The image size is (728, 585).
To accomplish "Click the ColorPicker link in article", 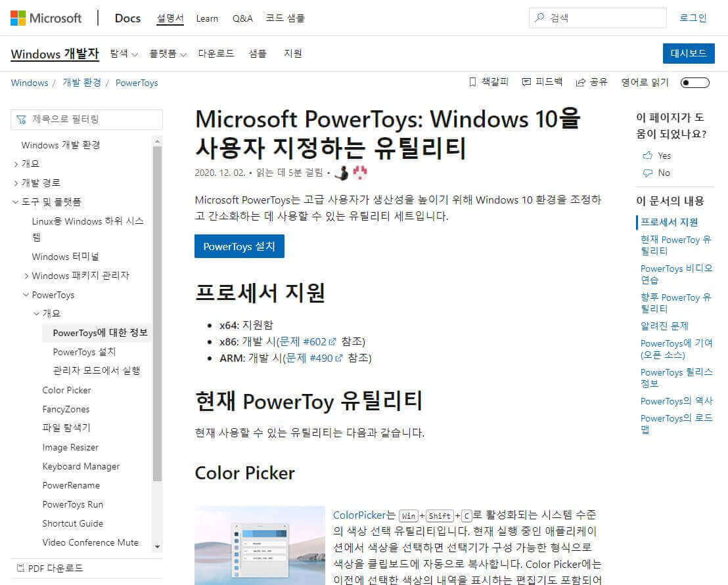I will click(x=359, y=515).
